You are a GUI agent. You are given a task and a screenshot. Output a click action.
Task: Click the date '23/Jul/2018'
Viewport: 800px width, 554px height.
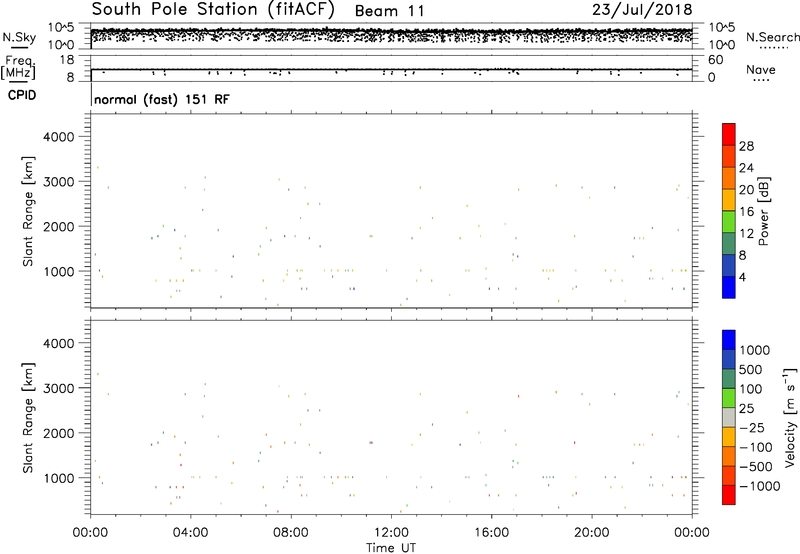tap(642, 10)
